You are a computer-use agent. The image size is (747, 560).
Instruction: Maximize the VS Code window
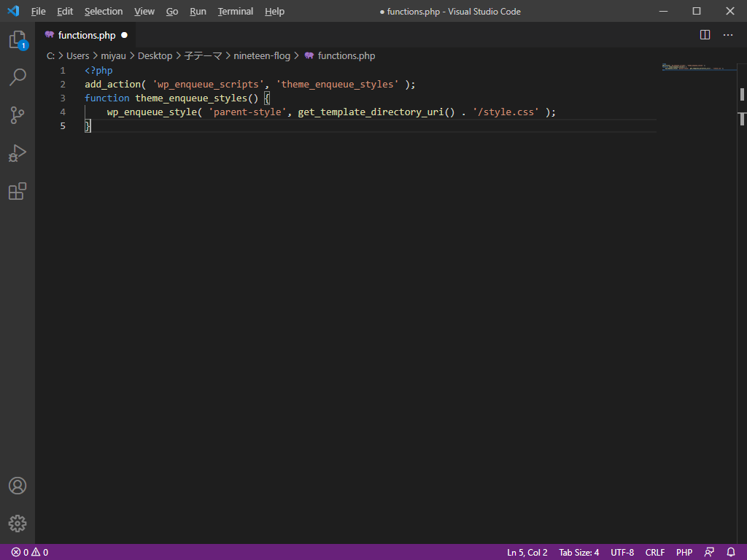click(x=697, y=11)
